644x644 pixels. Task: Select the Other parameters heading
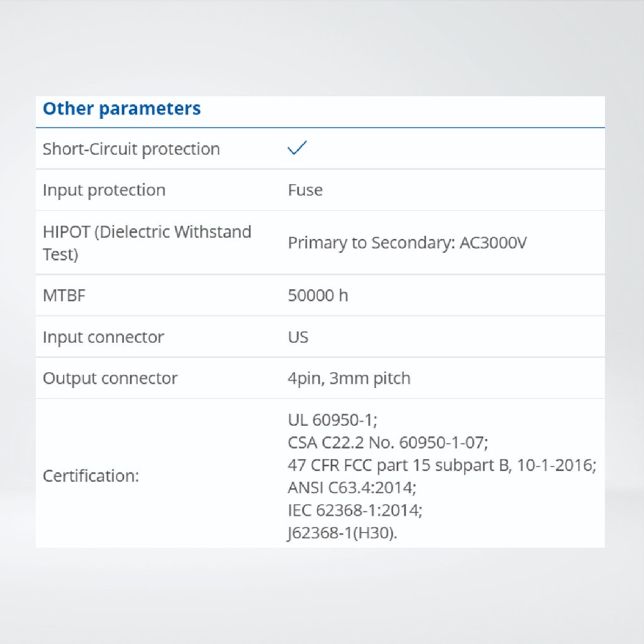(121, 109)
